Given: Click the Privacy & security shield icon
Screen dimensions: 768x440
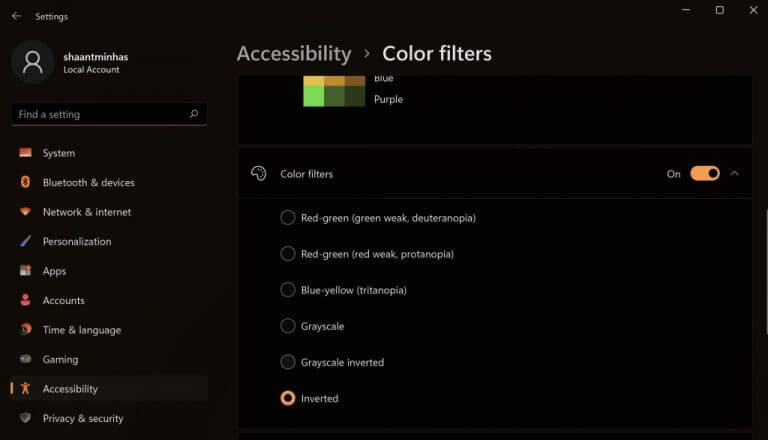Looking at the screenshot, I should 25,418.
